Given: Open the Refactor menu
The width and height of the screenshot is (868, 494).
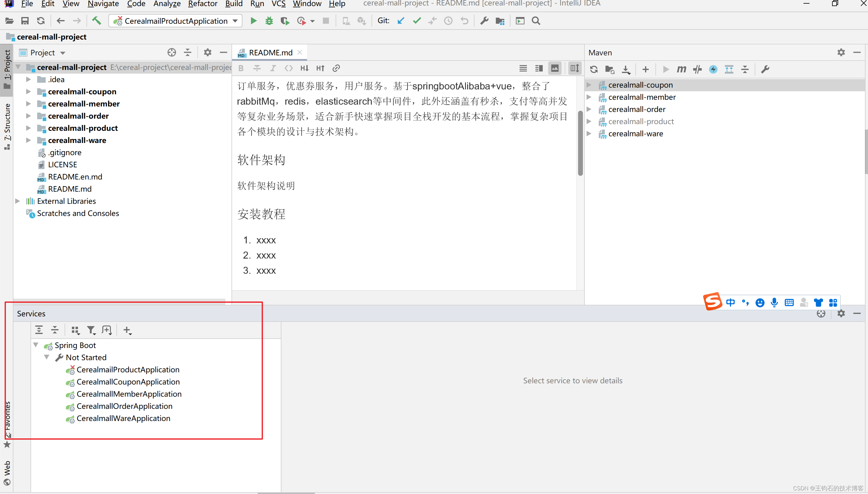Looking at the screenshot, I should [x=203, y=4].
